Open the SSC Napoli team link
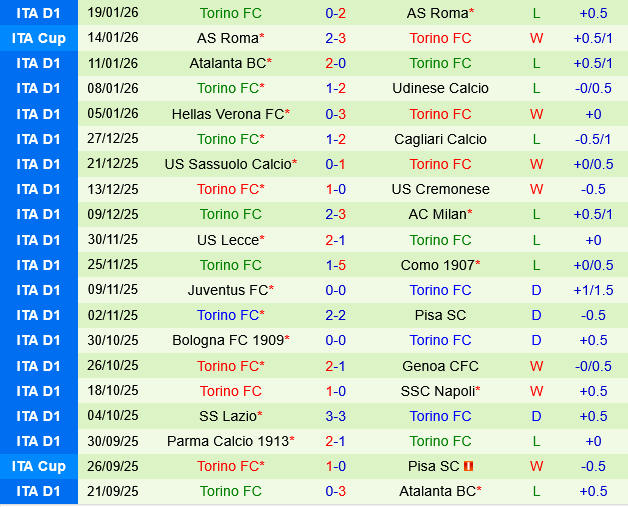 (x=437, y=391)
